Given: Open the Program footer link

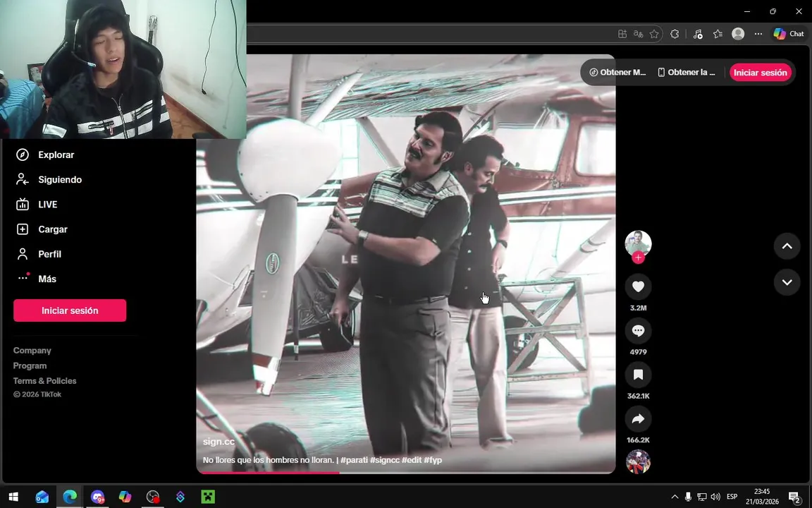Looking at the screenshot, I should 30,365.
